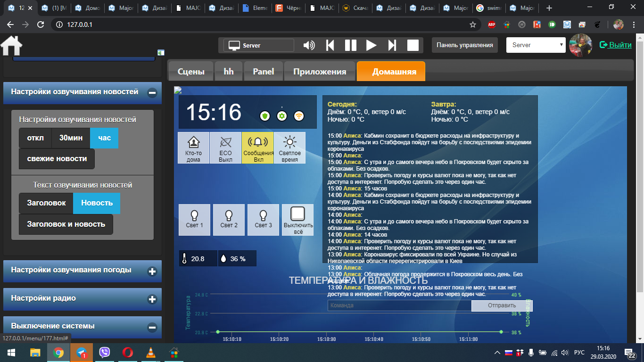Click the Отправить send button

(502, 305)
